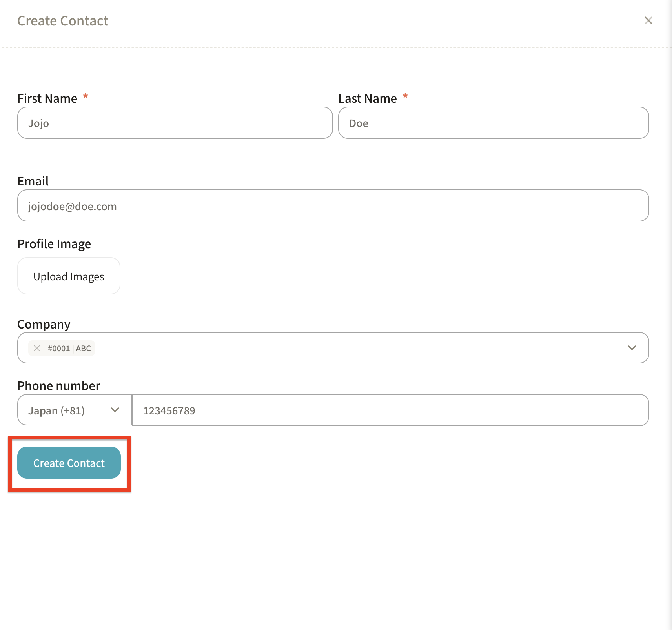The image size is (672, 630).
Task: Submit with the teal Create Contact button
Action: 69,463
